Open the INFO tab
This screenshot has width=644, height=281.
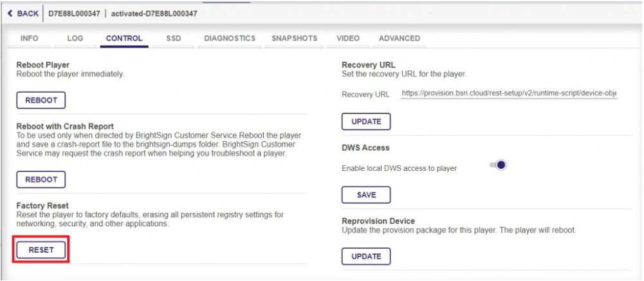[x=29, y=38]
